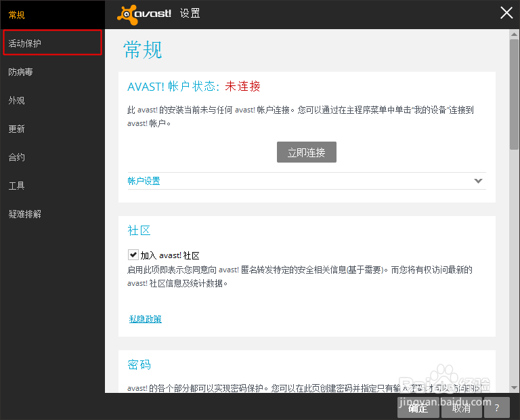Click the 取消 button
520x420 pixels.
point(461,407)
